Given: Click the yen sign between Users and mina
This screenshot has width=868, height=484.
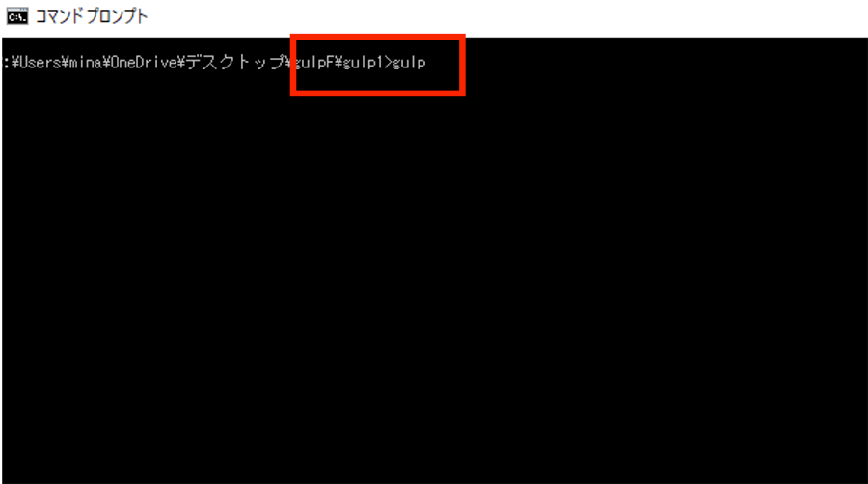Looking at the screenshot, I should point(66,63).
